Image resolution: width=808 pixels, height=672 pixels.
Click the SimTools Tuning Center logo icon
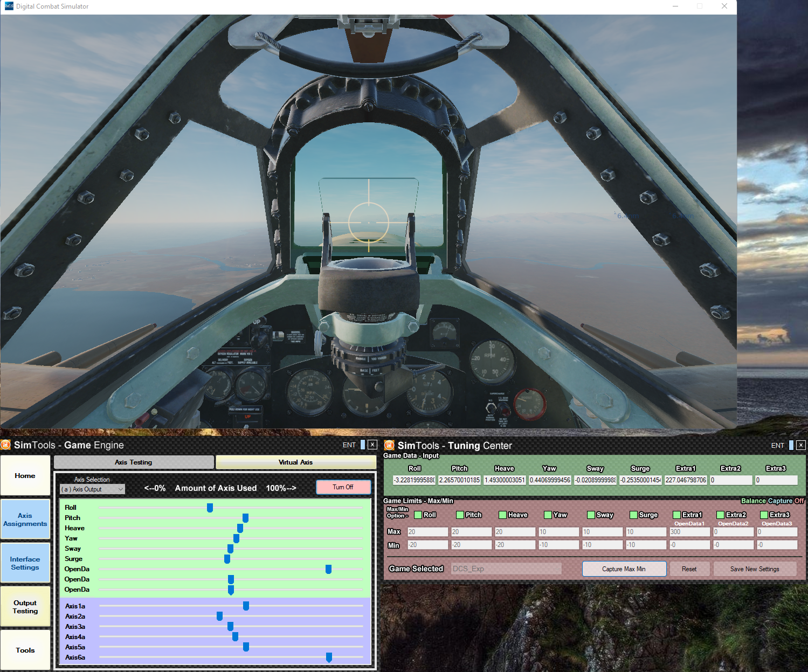click(389, 446)
